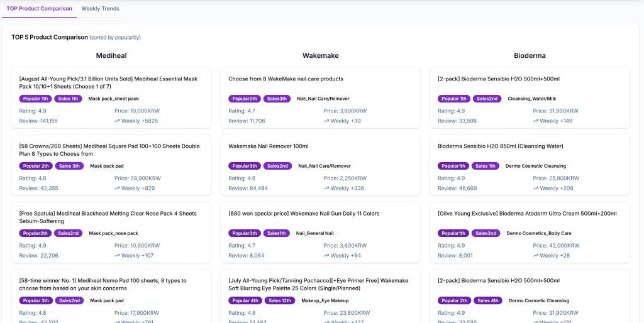Click the Mediheal column heading
Screen dimensions: 644x323
(x=111, y=55)
